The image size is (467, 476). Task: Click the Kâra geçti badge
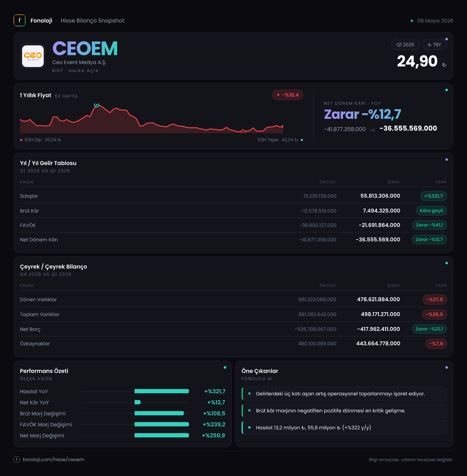431,211
